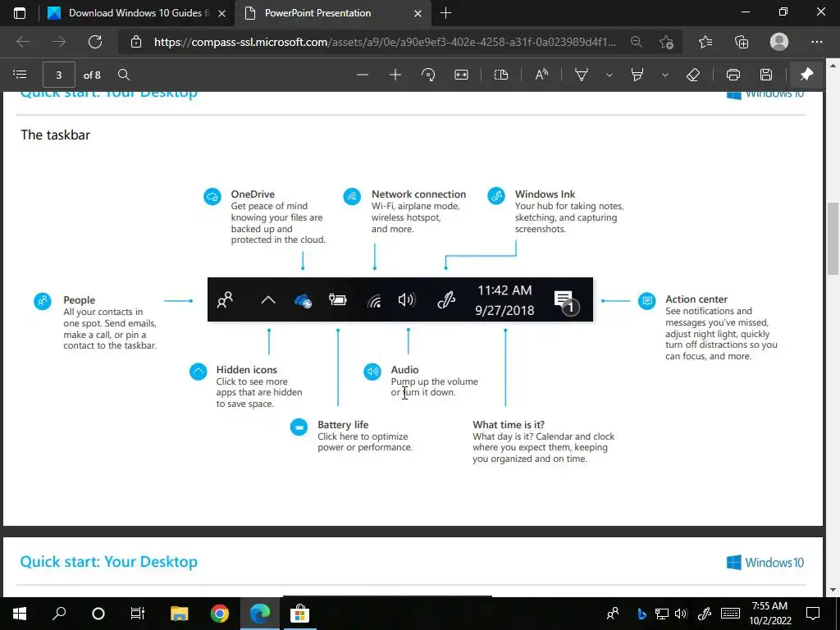Open the Windows Start menu
The width and height of the screenshot is (840, 630).
[x=20, y=613]
